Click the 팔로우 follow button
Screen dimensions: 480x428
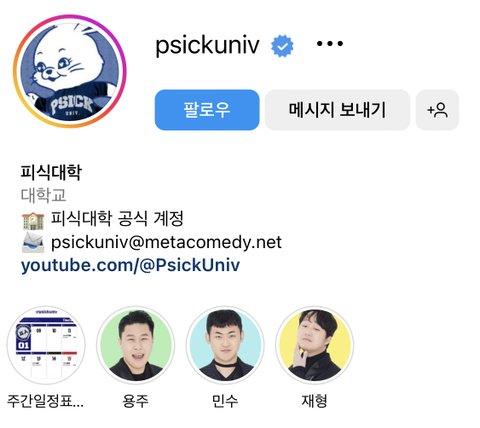207,110
